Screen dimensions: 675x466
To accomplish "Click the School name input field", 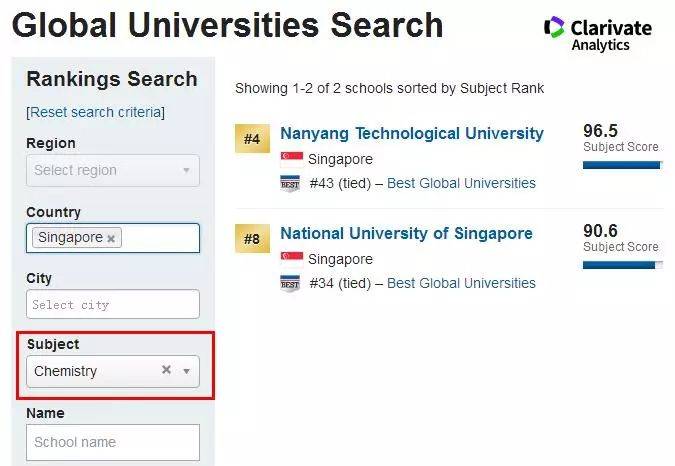I will [112, 442].
